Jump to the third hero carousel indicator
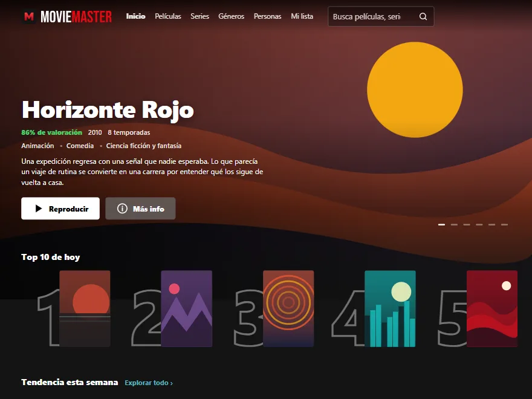The width and height of the screenshot is (532, 399). click(467, 225)
